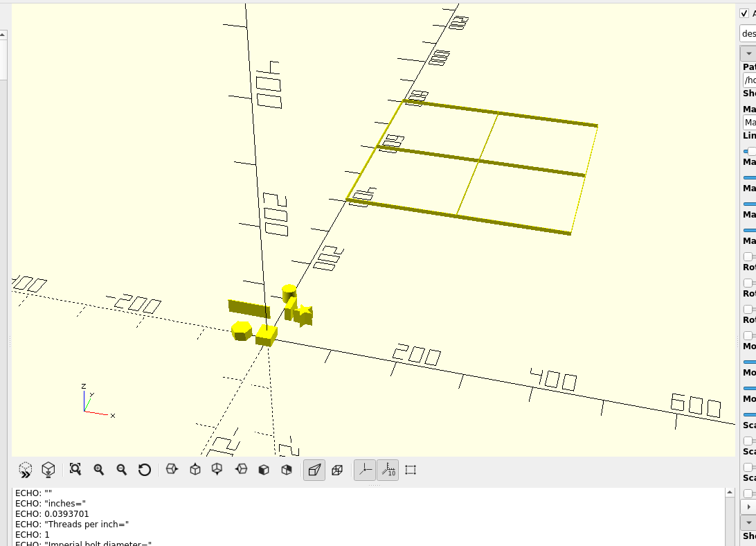Zoom in using the magnifier plus icon
756x546 pixels.
point(98,470)
